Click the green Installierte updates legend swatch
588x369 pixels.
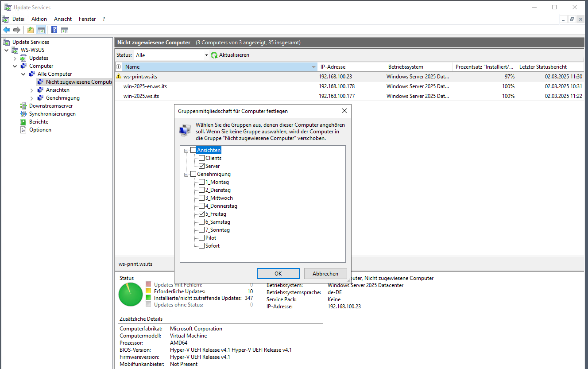click(x=148, y=298)
